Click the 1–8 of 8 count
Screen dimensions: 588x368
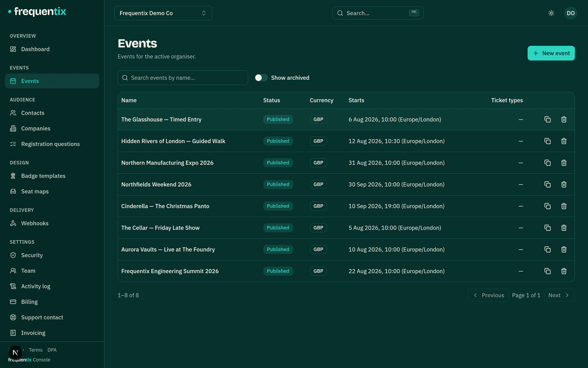pyautogui.click(x=128, y=295)
